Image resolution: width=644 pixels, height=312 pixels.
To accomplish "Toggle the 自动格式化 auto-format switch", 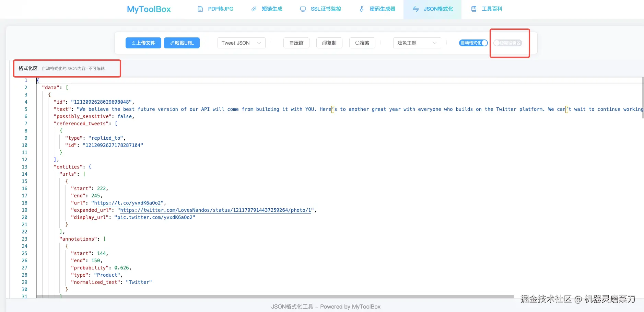I will pyautogui.click(x=473, y=43).
